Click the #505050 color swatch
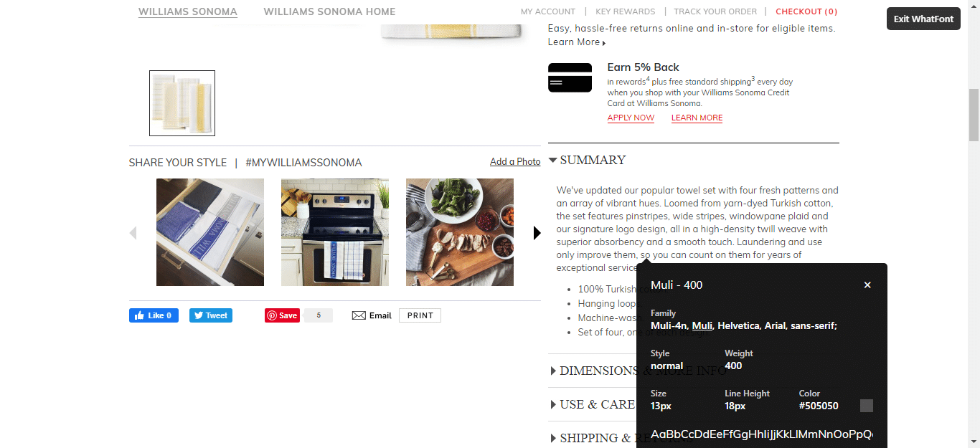The height and width of the screenshot is (448, 980). [x=867, y=406]
